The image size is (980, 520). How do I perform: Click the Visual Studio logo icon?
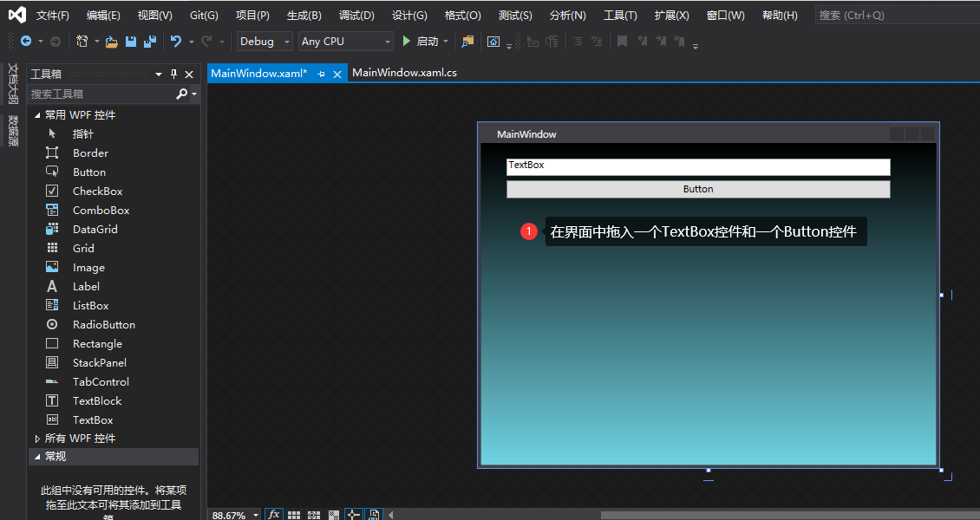16,15
